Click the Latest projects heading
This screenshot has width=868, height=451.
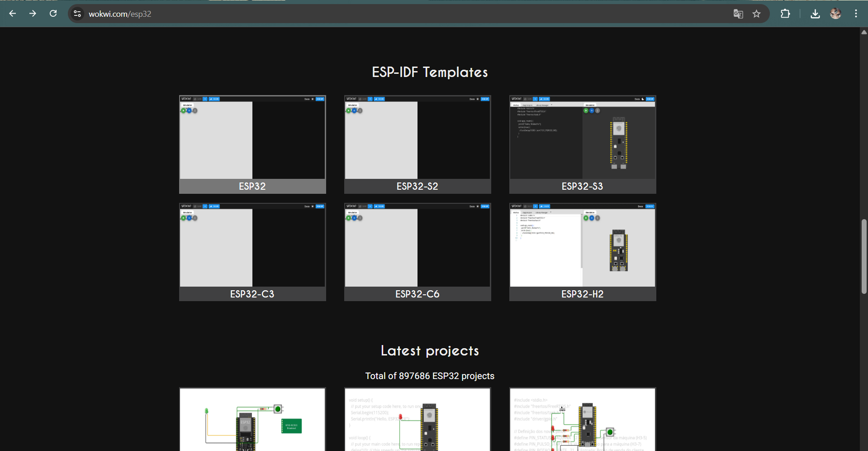430,351
